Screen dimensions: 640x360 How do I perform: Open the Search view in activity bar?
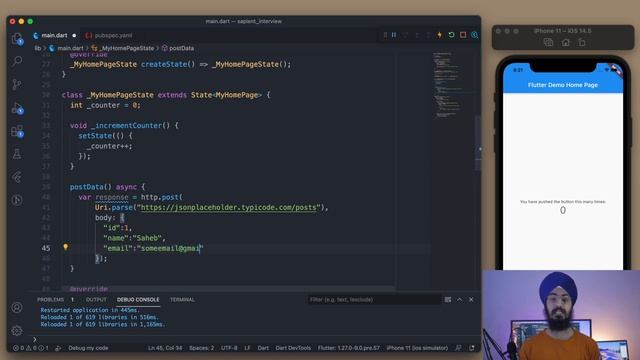coord(17,61)
